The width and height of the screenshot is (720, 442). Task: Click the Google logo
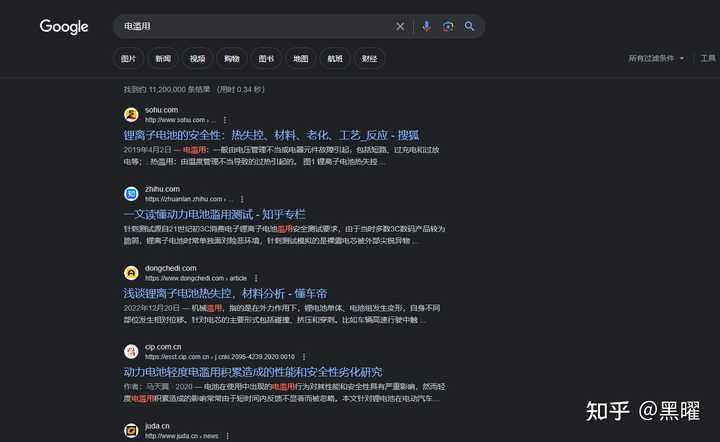click(x=64, y=27)
